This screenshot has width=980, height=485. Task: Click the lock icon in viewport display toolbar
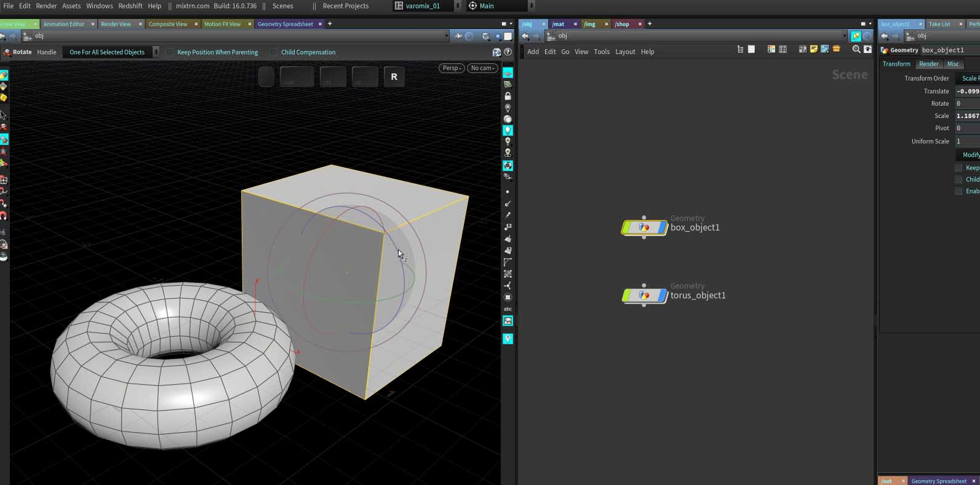tap(508, 96)
